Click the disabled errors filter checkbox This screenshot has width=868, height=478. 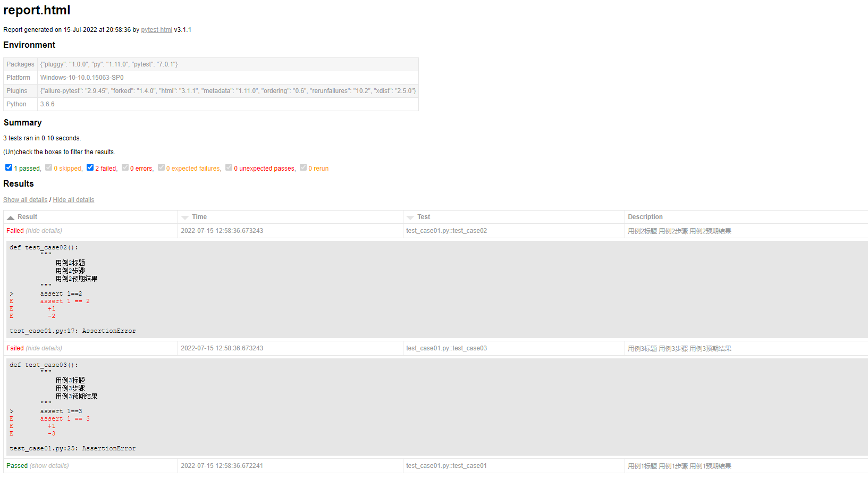tap(125, 167)
